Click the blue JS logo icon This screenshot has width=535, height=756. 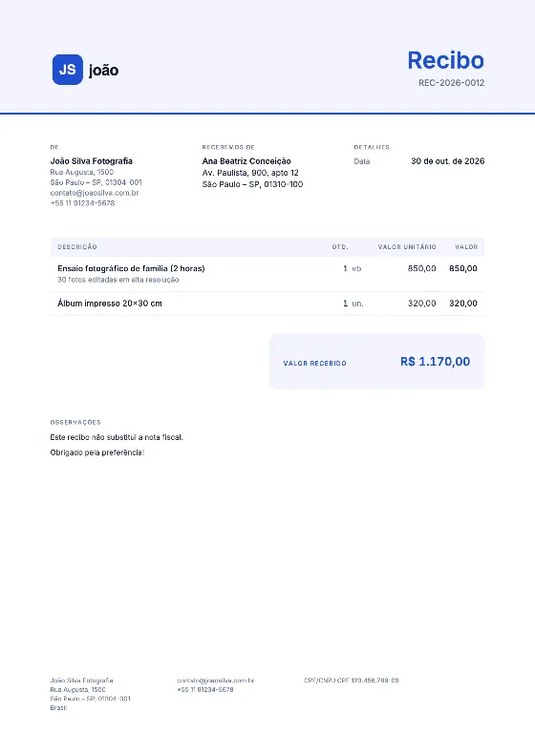point(68,70)
